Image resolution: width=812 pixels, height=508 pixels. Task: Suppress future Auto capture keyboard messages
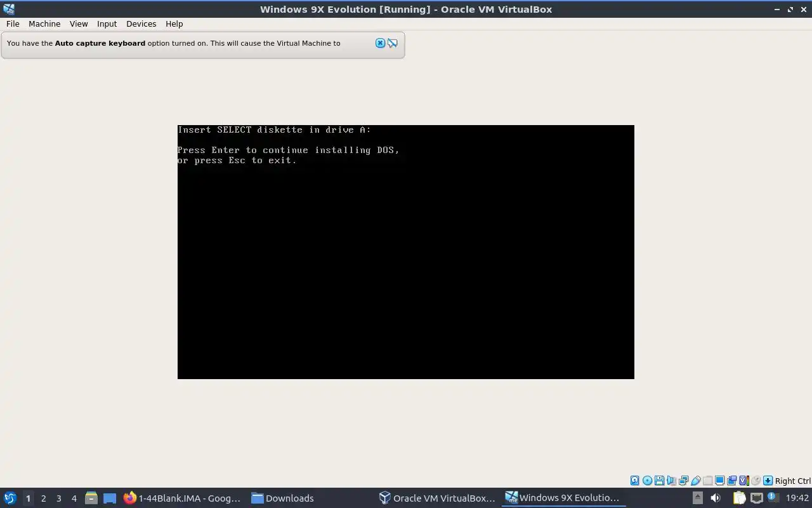(x=393, y=43)
